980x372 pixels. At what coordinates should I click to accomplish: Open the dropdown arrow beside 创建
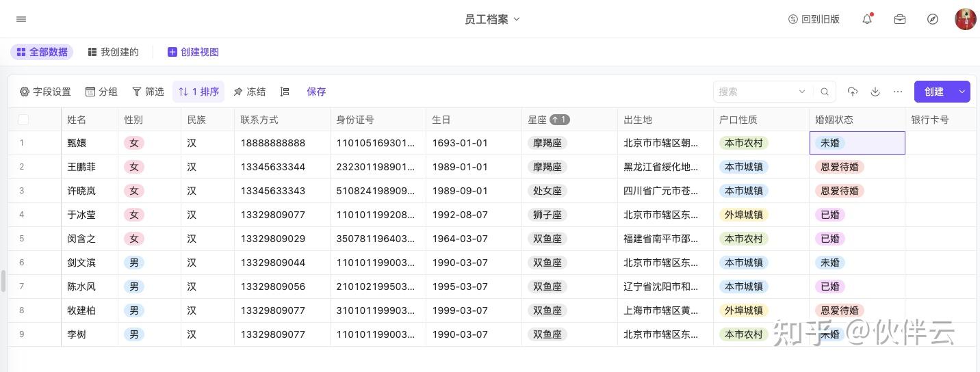(x=962, y=92)
